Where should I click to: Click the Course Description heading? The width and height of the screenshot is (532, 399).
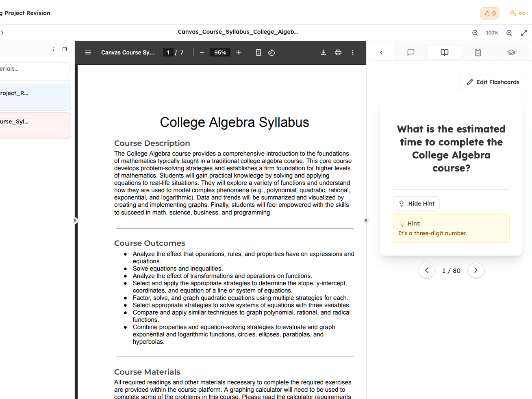pyautogui.click(x=152, y=143)
